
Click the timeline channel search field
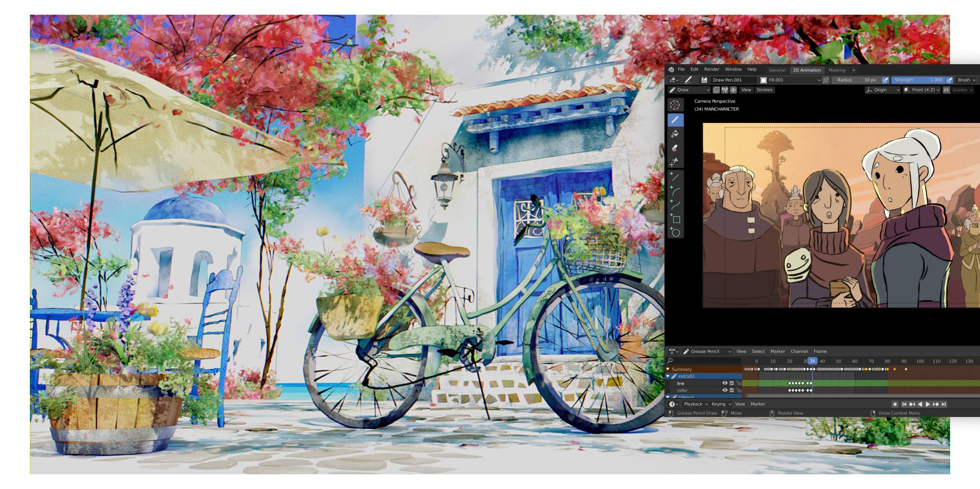(x=705, y=361)
